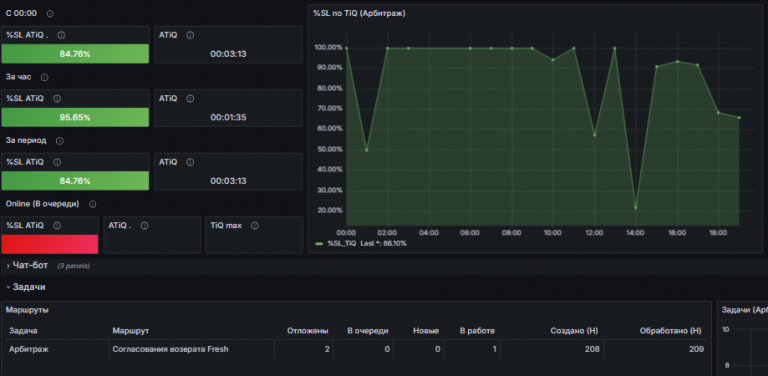The height and width of the screenshot is (376, 768).
Task: Click the 'Online (В очереди)' section label
Action: (43, 204)
